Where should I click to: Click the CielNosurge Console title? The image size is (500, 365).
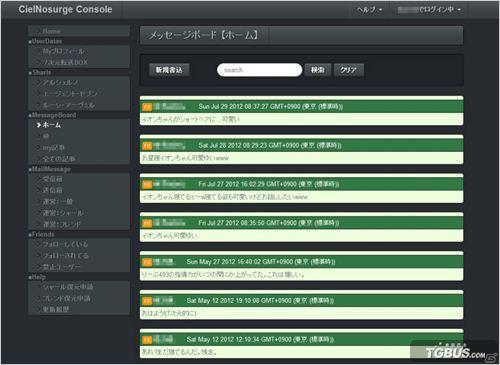(x=65, y=9)
